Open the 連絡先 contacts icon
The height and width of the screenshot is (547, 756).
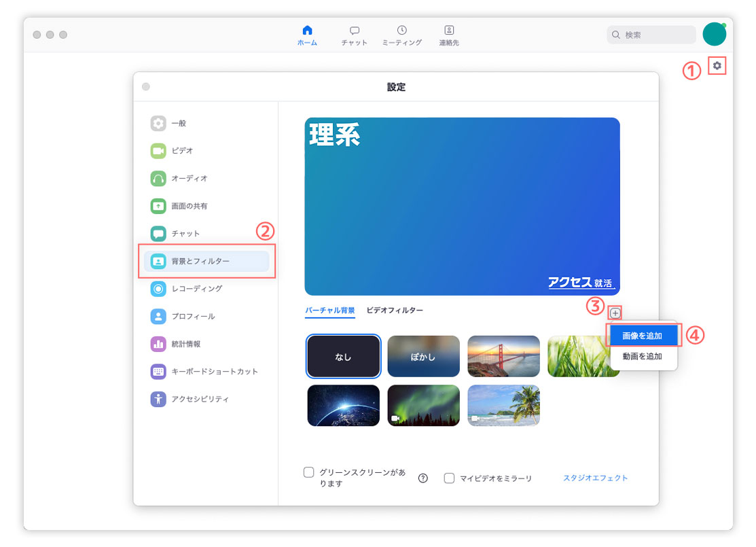pyautogui.click(x=449, y=31)
